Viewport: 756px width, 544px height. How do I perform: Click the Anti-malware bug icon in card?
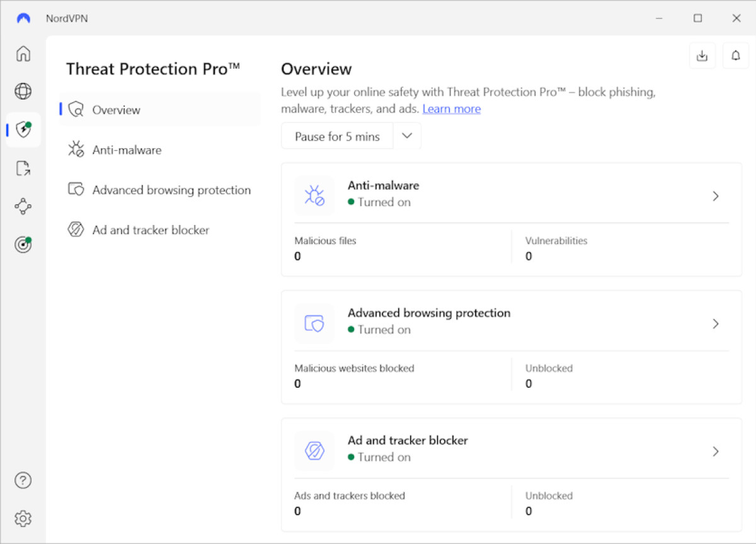[x=314, y=195]
